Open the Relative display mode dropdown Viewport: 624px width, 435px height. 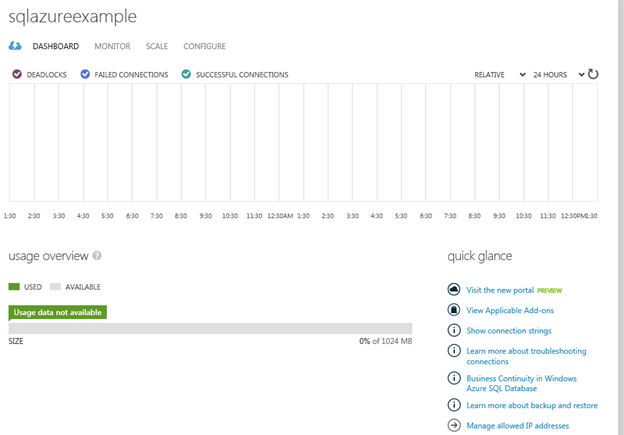pos(500,74)
